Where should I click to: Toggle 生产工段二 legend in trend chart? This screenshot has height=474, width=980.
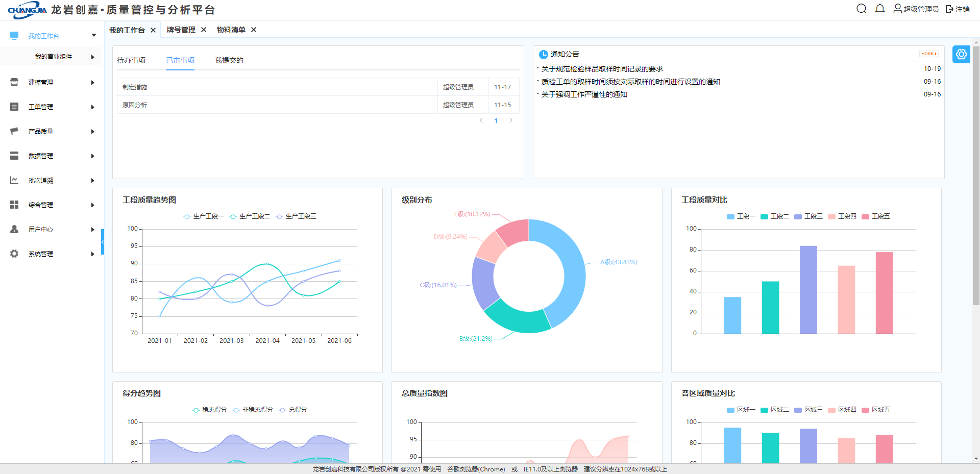click(250, 216)
